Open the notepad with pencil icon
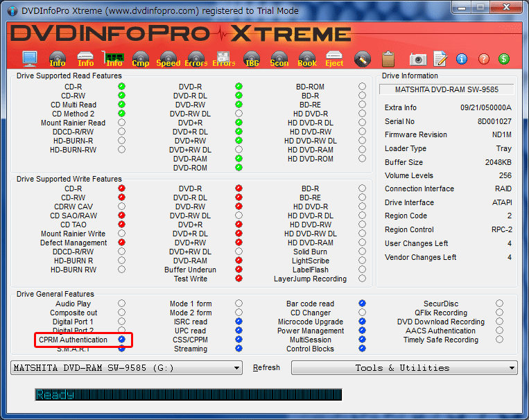 point(440,59)
